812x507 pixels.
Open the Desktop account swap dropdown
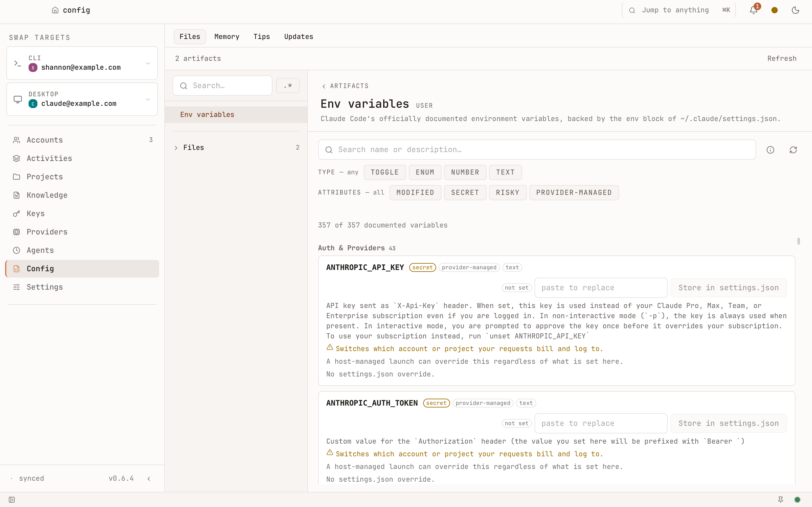pos(82,99)
